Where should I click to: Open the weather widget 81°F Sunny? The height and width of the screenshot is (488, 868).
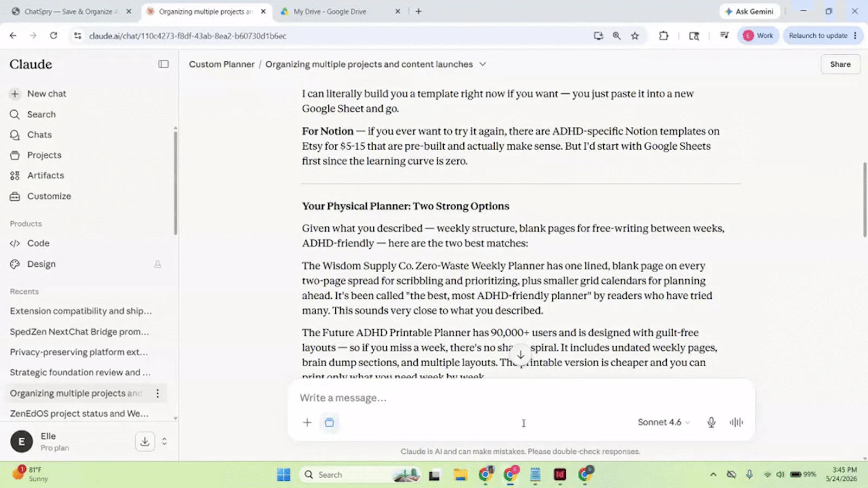coord(30,474)
